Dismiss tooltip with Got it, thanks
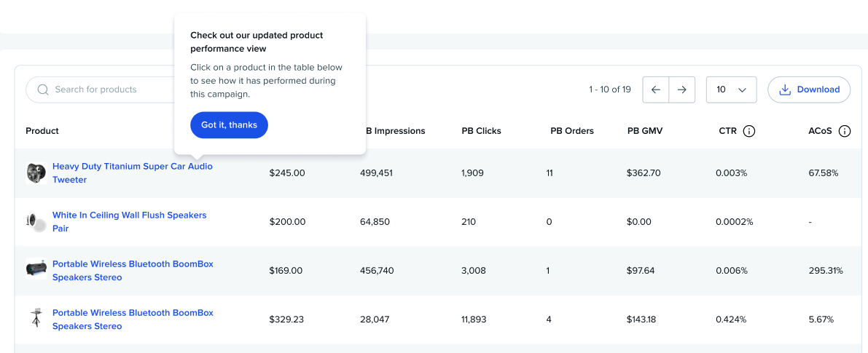868x353 pixels. (229, 125)
